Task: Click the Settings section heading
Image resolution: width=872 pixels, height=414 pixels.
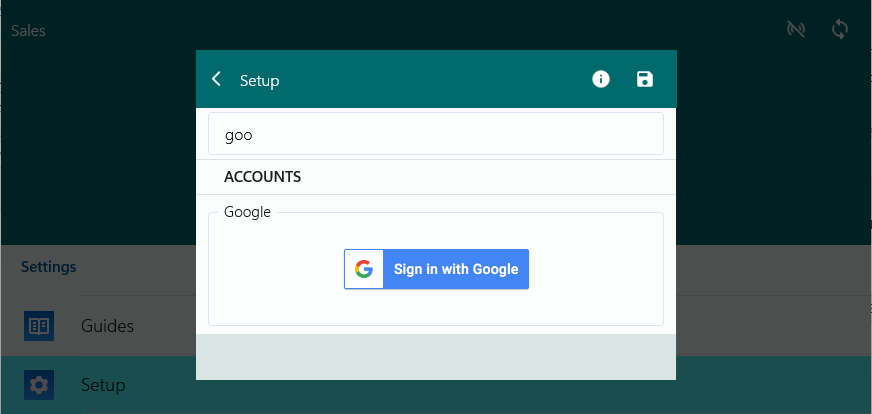Action: (49, 267)
